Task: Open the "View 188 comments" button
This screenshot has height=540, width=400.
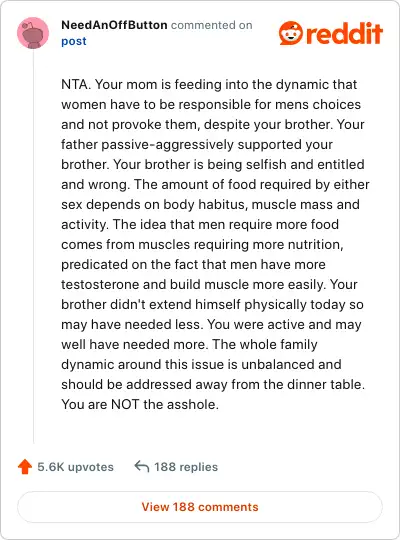Action: click(200, 507)
